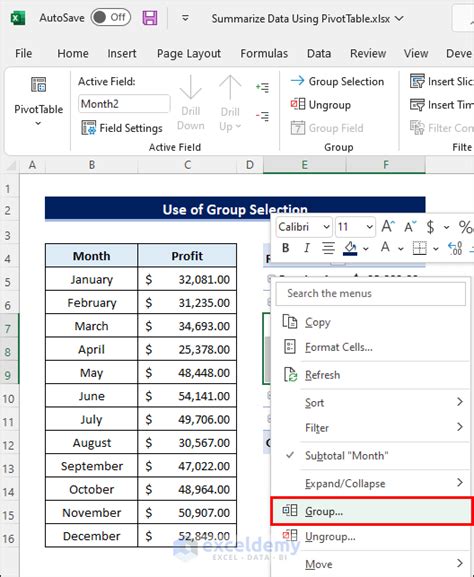This screenshot has width=474, height=577.
Task: Click Filter Connections
Action: (x=442, y=128)
